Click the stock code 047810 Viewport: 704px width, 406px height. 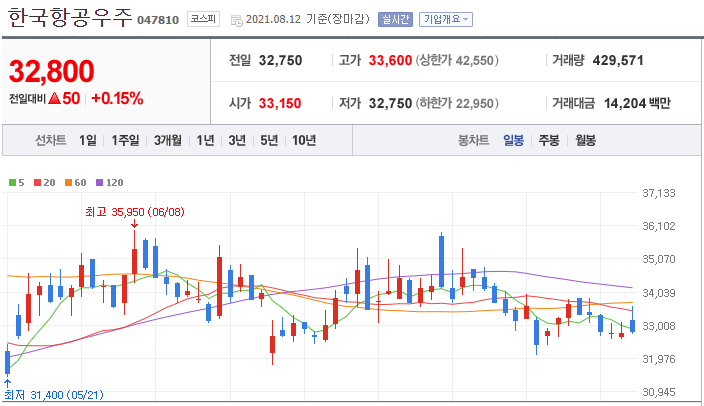click(x=158, y=20)
